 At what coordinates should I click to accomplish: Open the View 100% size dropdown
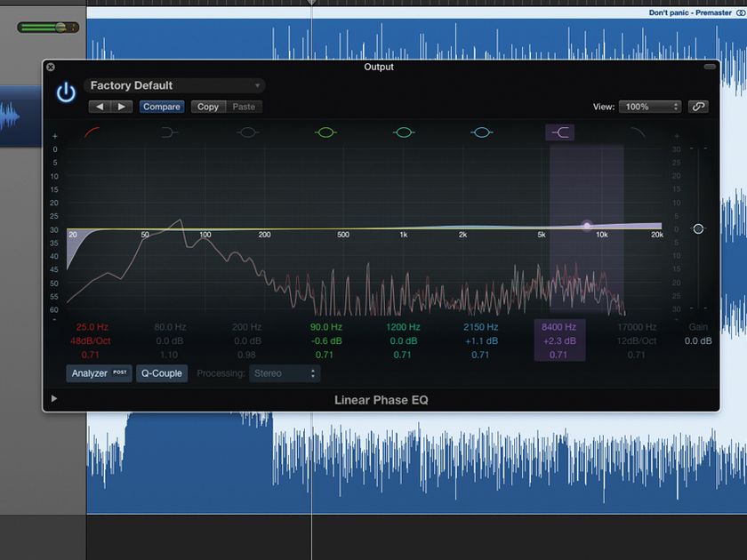pyautogui.click(x=649, y=107)
